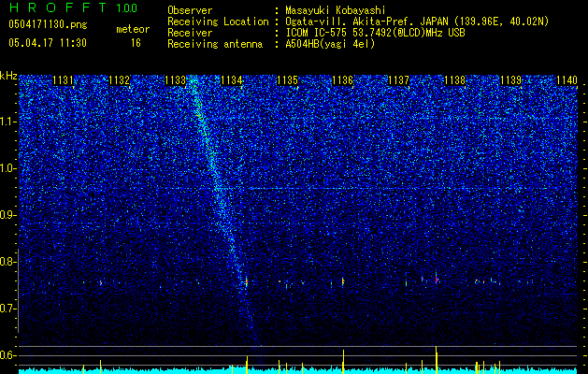Screen dimensions: 588x374
Task: Click the kHz axis unit label
Action: (x=8, y=76)
